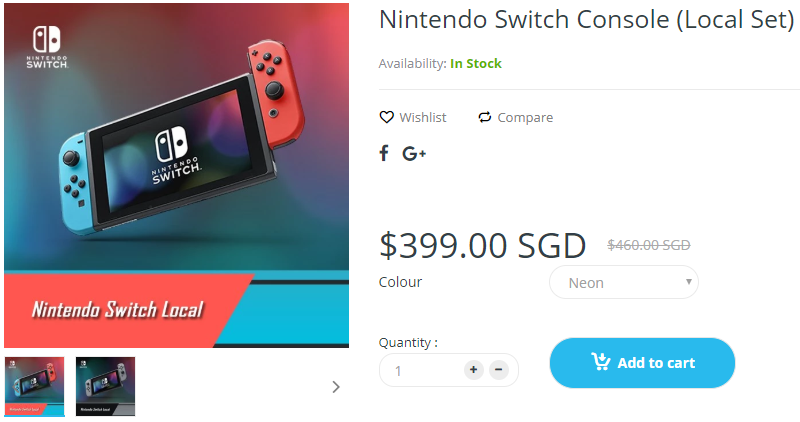Click the Wishlist heart icon
The width and height of the screenshot is (800, 422).
[387, 117]
